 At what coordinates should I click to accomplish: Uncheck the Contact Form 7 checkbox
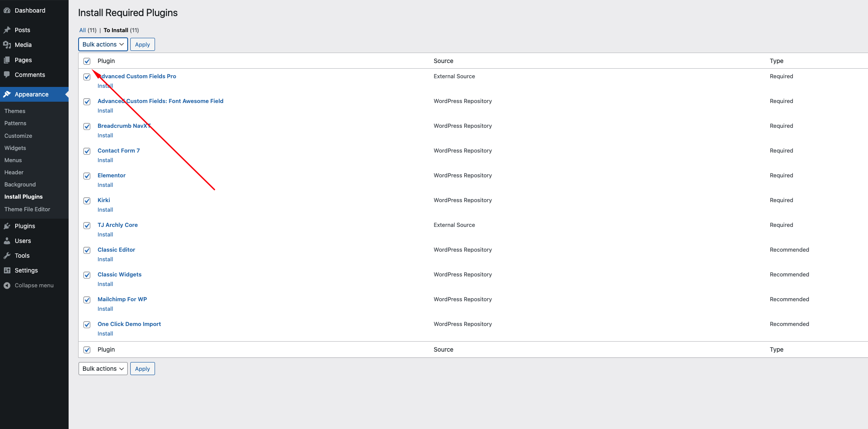(x=87, y=151)
